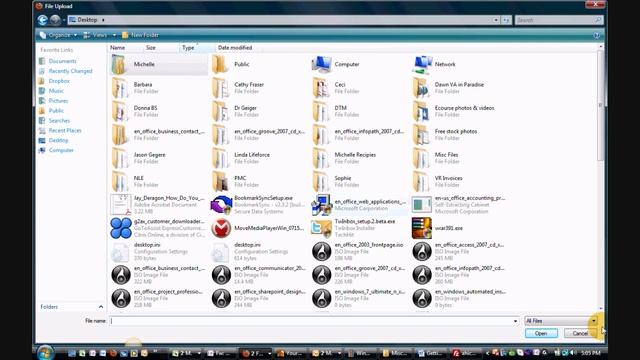Select the wrar391.exe file icon

[422, 228]
